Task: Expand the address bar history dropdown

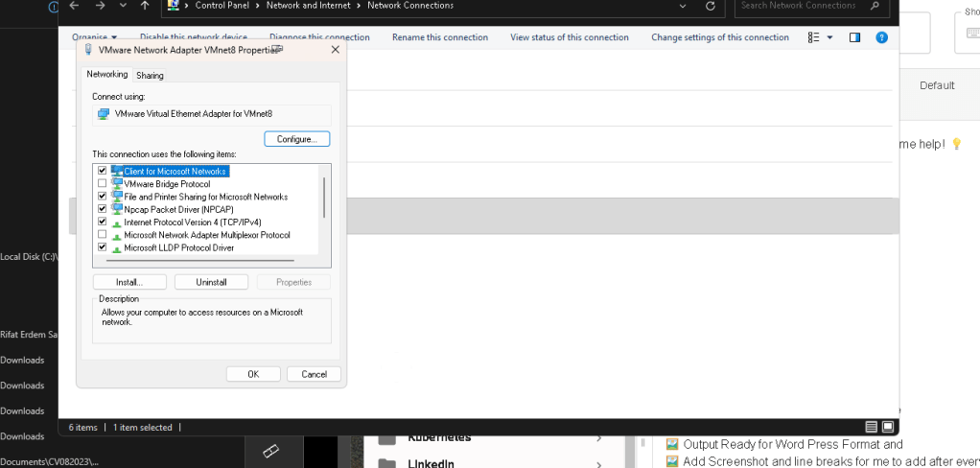Action: coord(683,6)
